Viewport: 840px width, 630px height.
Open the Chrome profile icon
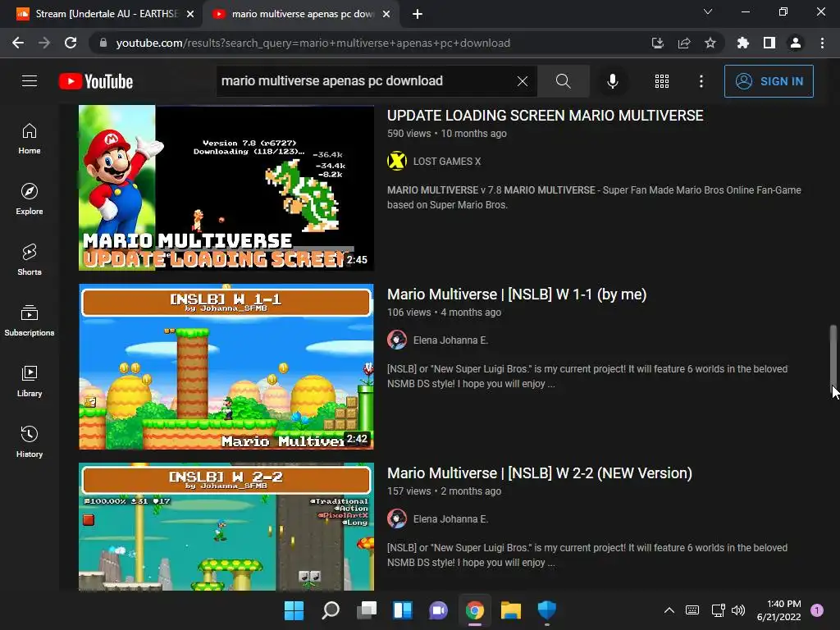pyautogui.click(x=796, y=43)
